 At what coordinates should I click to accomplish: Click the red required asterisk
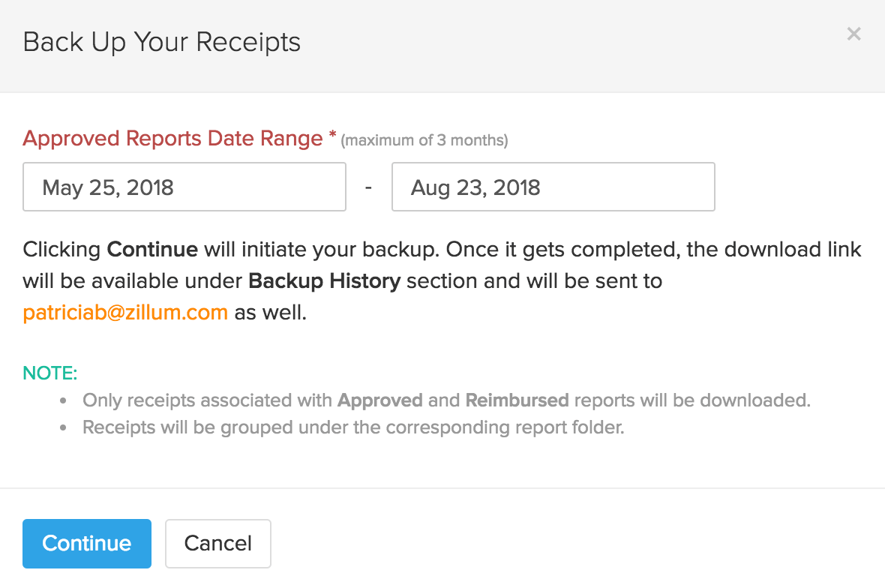point(333,137)
